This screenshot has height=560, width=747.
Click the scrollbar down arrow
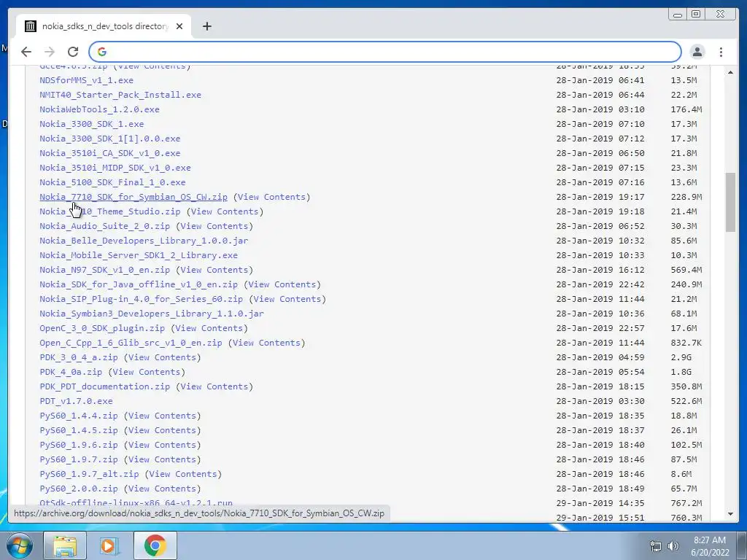[730, 514]
